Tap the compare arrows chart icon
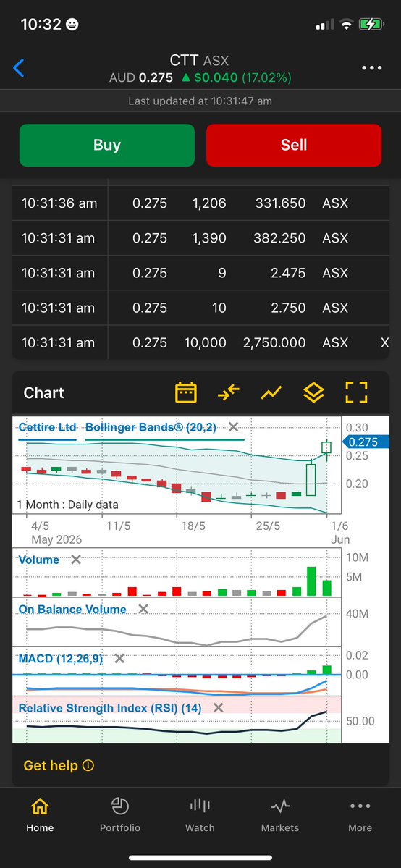Viewport: 401px width, 868px height. point(228,392)
